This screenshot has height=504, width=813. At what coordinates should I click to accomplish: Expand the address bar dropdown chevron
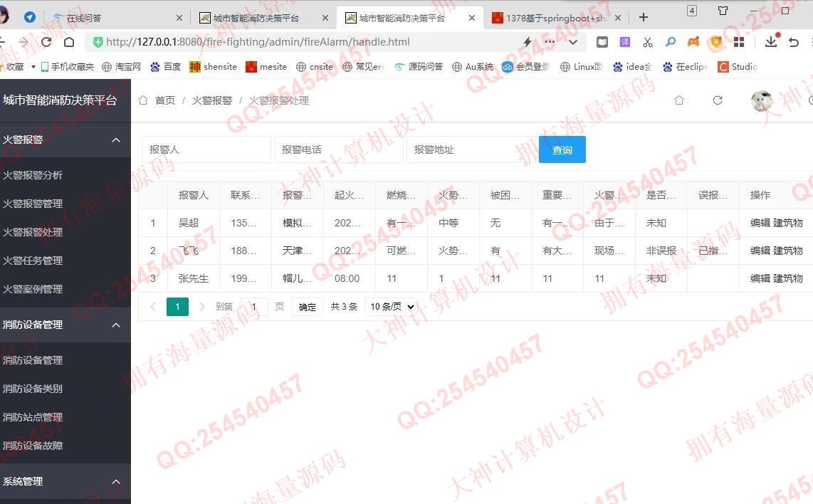click(573, 43)
